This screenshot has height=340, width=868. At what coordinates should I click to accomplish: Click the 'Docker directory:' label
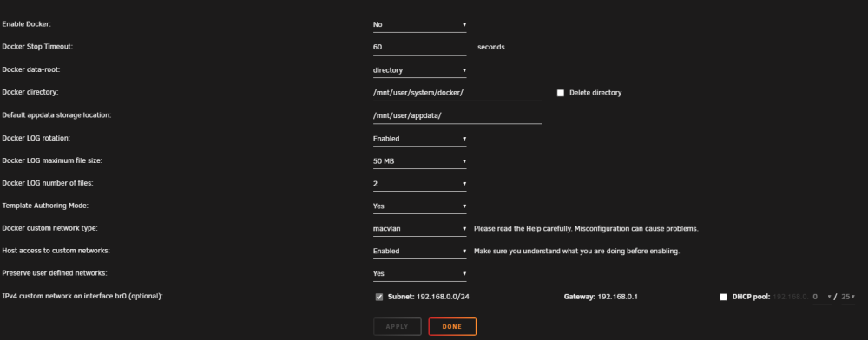click(x=30, y=92)
